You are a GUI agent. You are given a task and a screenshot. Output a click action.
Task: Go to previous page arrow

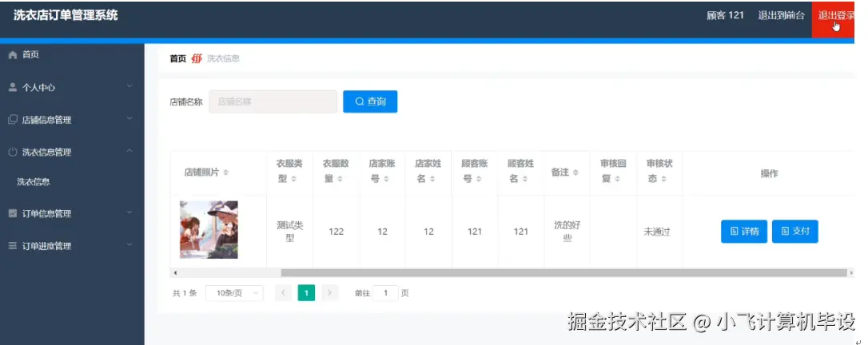click(x=283, y=292)
